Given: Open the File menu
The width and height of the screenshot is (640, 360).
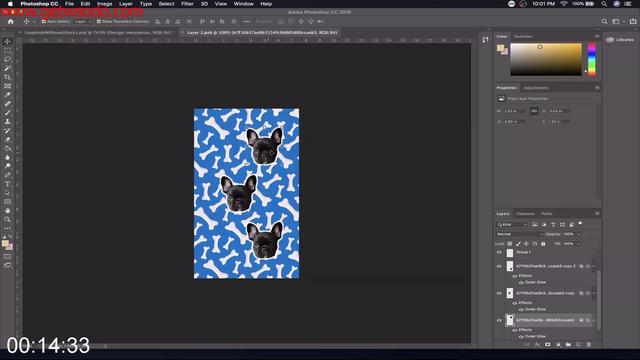Looking at the screenshot, I should [x=69, y=4].
